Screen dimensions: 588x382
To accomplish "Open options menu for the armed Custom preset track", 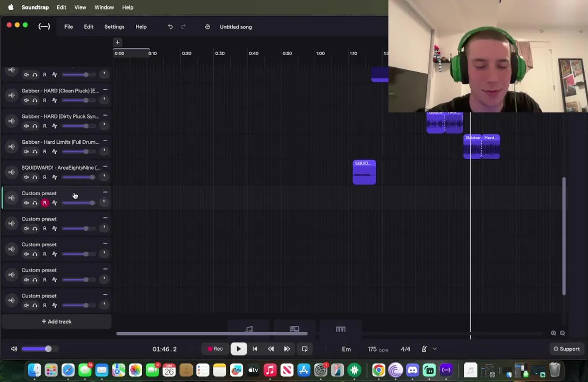I will click(x=106, y=192).
